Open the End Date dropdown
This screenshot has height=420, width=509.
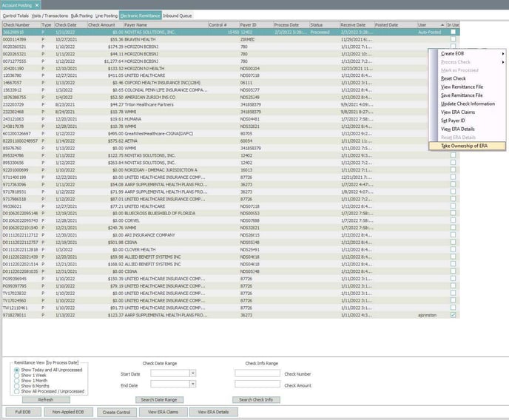coord(192,385)
